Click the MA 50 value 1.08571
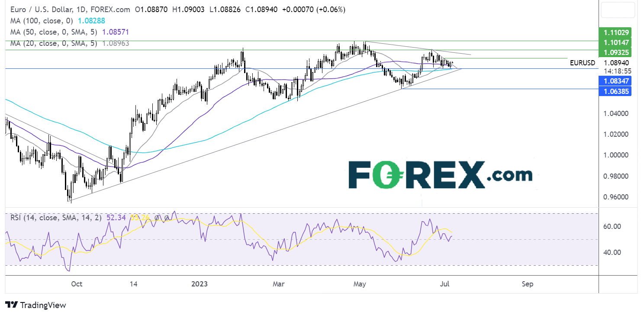The height and width of the screenshot is (315, 644). [x=116, y=32]
